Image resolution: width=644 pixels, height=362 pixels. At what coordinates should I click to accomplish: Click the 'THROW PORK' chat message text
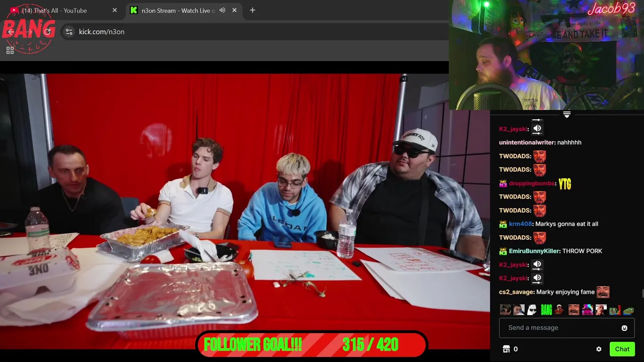click(x=582, y=251)
